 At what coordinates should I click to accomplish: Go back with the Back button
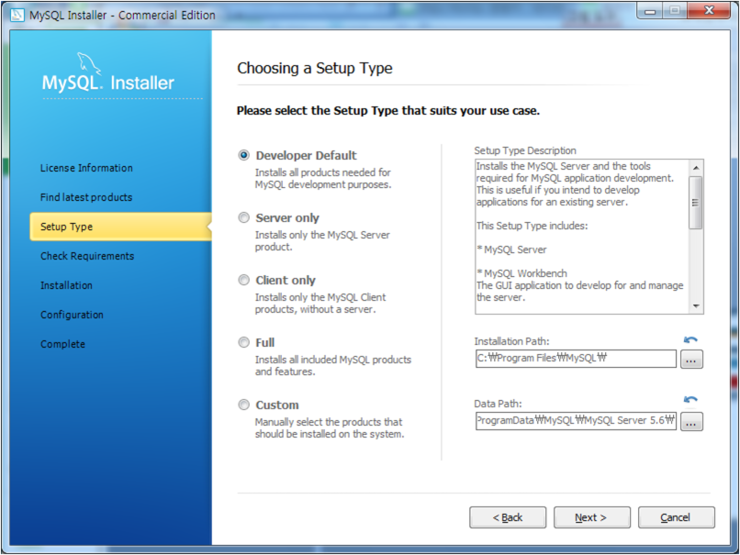click(507, 518)
